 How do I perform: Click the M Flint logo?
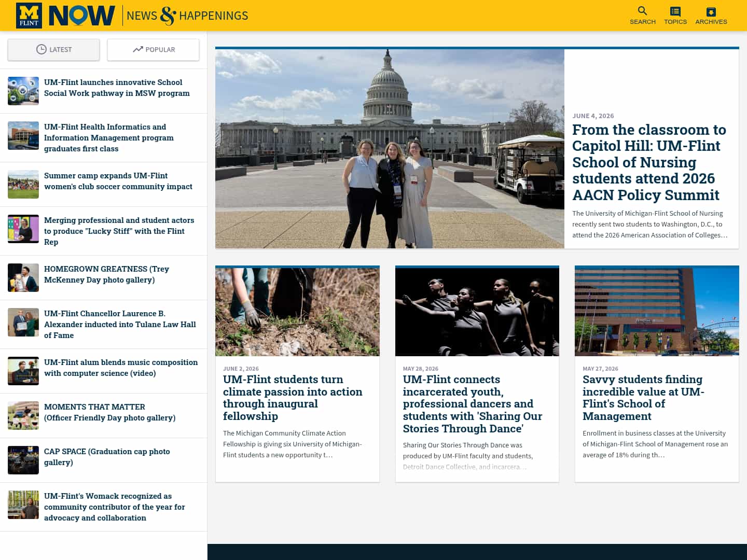point(29,16)
